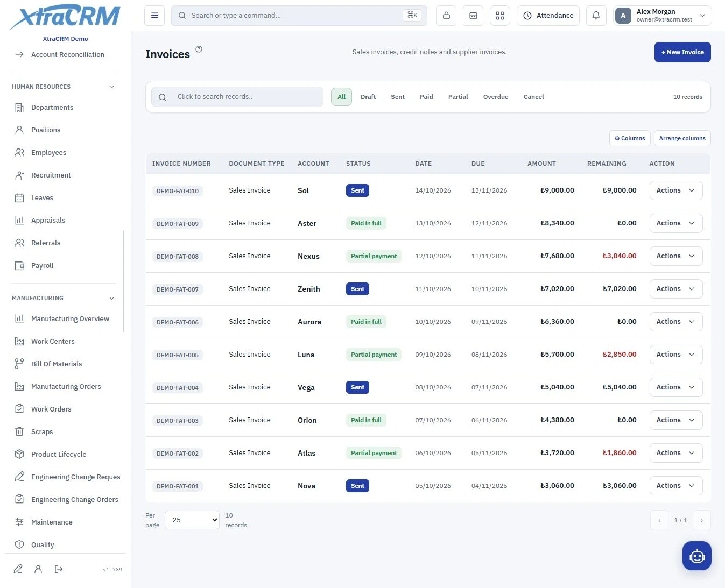Open notifications bell icon
This screenshot has width=725, height=588.
(596, 16)
